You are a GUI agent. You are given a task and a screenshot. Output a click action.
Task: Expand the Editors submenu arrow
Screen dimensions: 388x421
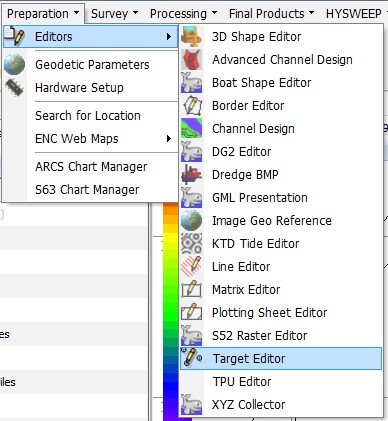pyautogui.click(x=169, y=36)
